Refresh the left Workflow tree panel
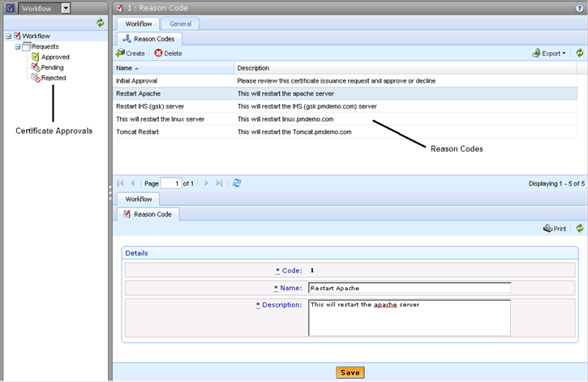588x382 pixels. pyautogui.click(x=100, y=24)
